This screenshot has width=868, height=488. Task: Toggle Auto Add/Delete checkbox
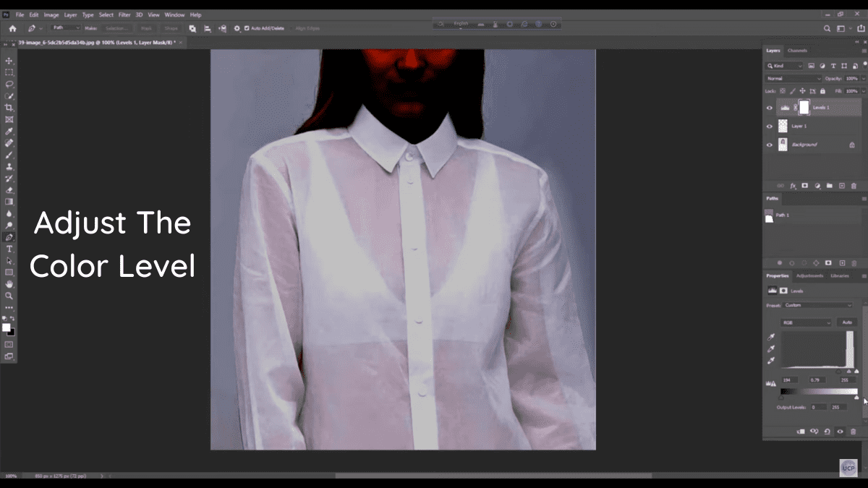click(247, 28)
